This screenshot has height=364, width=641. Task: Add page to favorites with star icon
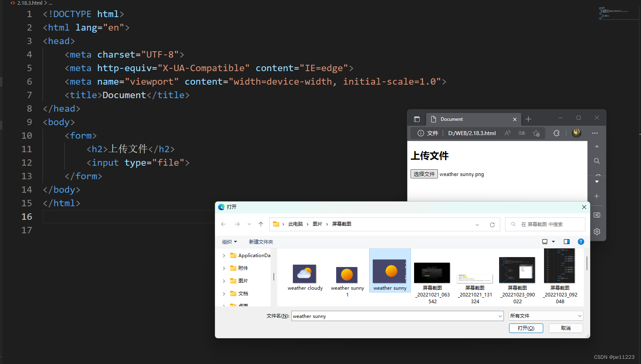(x=536, y=133)
